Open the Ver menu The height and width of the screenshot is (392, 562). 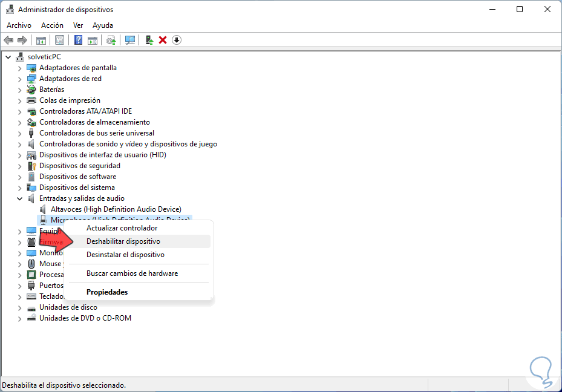tap(78, 25)
